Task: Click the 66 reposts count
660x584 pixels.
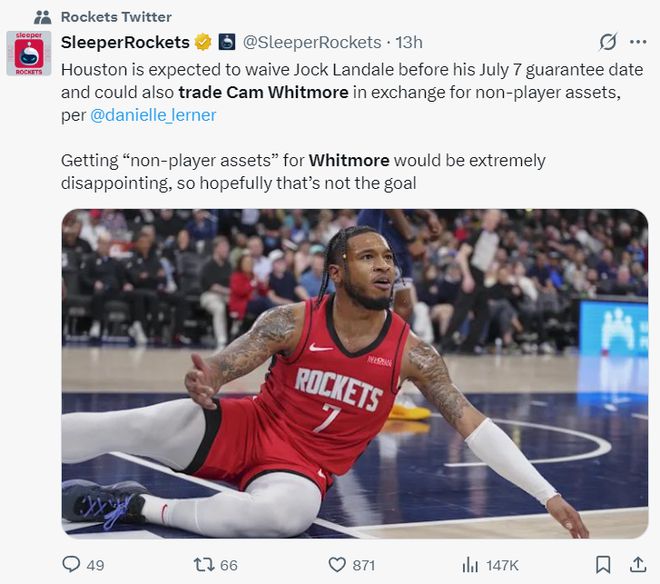Action: 229,565
